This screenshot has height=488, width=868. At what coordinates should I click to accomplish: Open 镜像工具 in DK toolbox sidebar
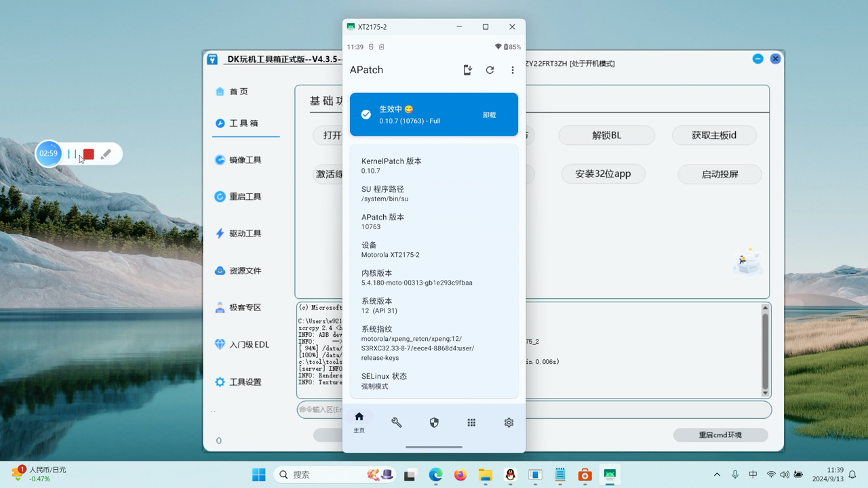tap(238, 160)
